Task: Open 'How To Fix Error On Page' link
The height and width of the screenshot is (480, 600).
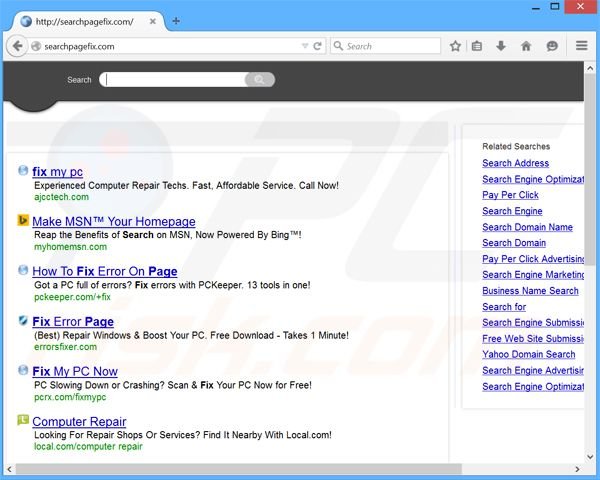Action: coord(105,271)
